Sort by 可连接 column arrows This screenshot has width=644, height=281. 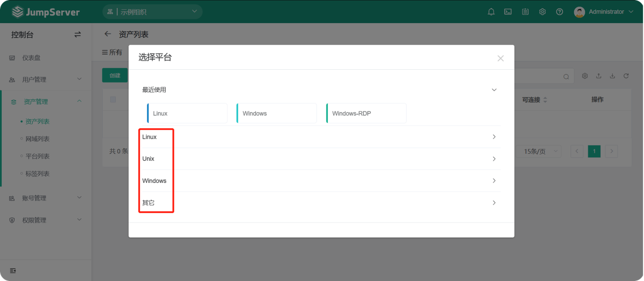[x=545, y=100]
